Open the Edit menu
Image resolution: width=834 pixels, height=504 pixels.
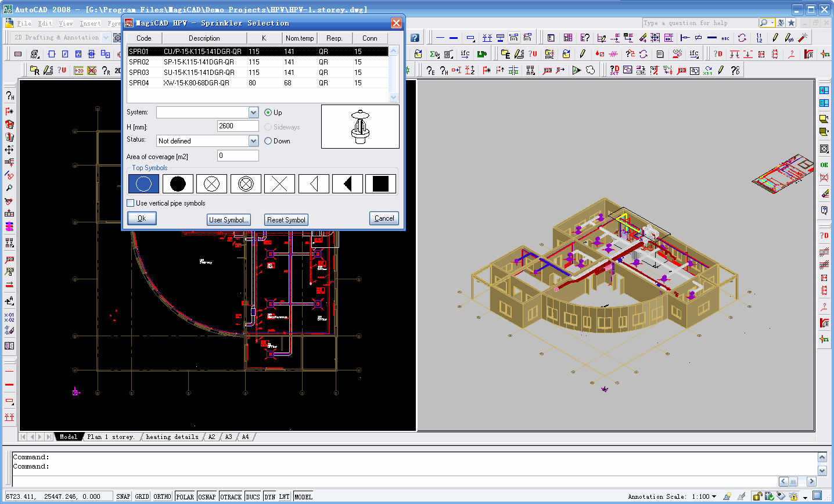pyautogui.click(x=45, y=23)
